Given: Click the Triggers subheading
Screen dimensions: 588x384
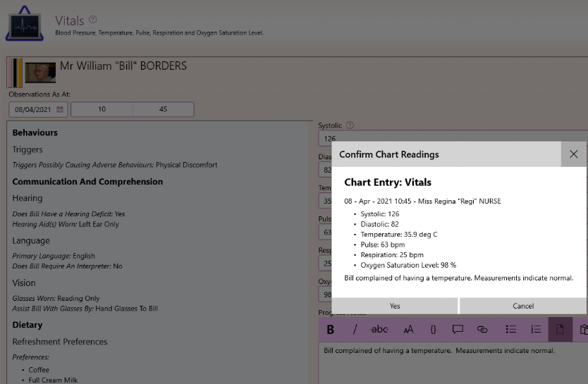Looking at the screenshot, I should pos(27,149).
